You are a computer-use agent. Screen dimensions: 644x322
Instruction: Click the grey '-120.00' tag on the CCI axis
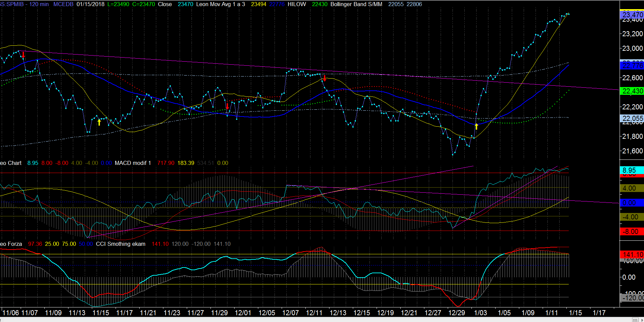coord(632,298)
